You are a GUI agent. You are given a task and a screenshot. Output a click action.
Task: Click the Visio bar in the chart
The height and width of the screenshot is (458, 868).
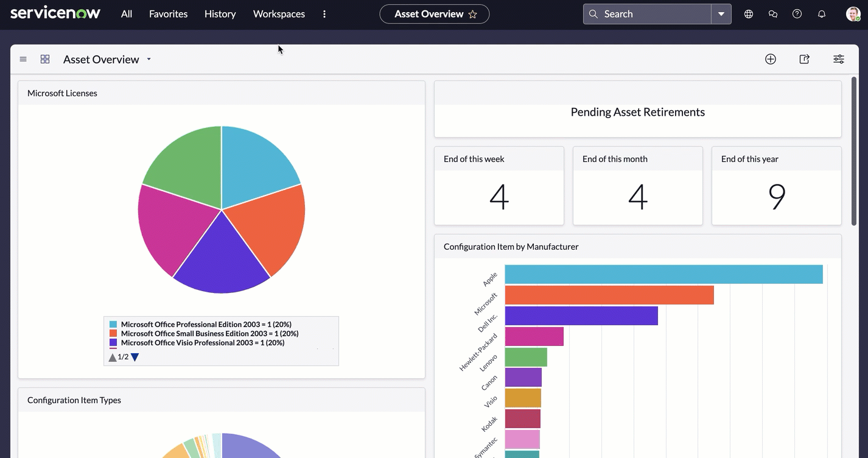(523, 398)
